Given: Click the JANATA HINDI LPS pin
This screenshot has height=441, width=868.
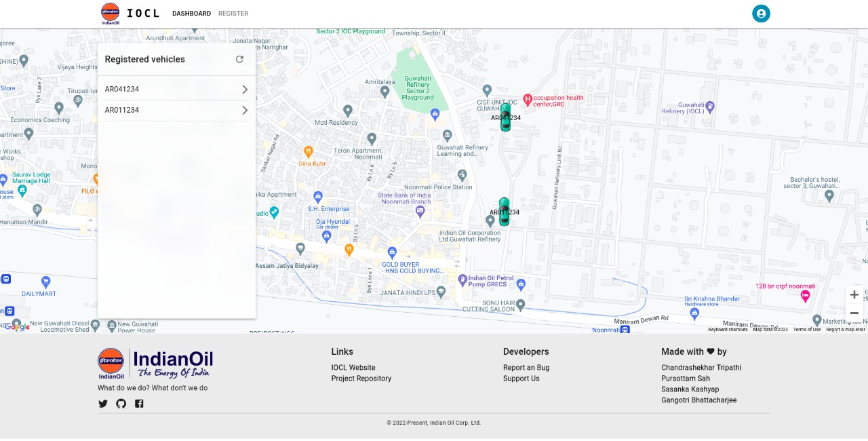Looking at the screenshot, I should pos(441,292).
